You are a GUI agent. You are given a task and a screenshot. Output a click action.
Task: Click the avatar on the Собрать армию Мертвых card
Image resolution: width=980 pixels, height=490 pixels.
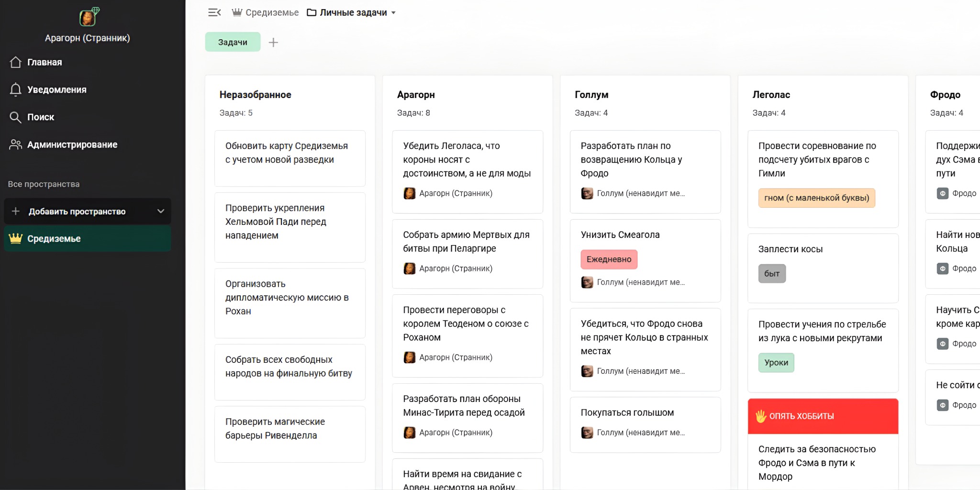click(x=409, y=268)
